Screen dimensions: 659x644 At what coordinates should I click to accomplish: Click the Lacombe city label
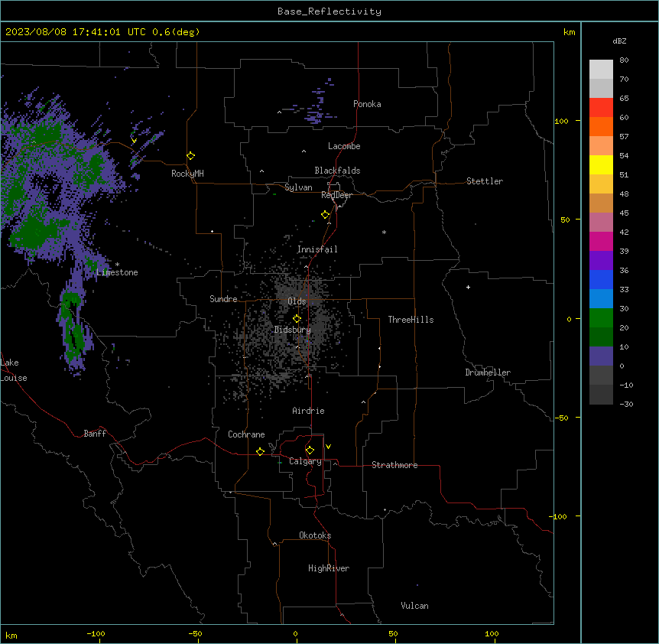[344, 146]
